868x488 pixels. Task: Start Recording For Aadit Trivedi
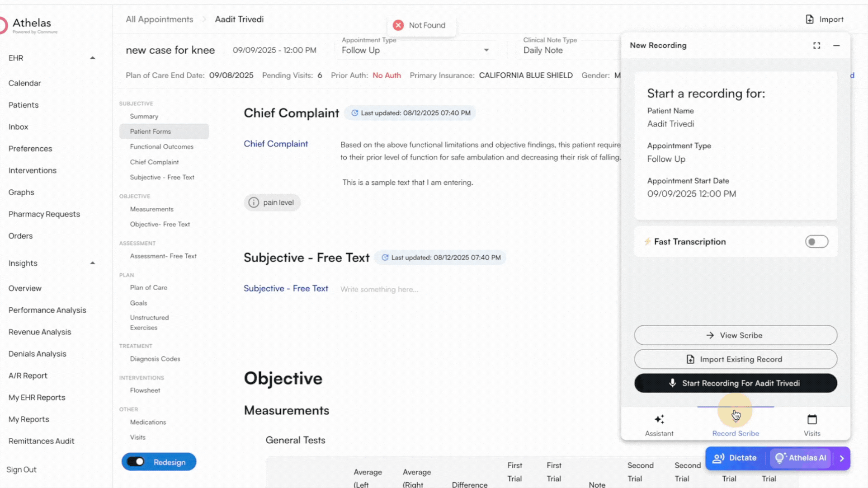(x=736, y=383)
